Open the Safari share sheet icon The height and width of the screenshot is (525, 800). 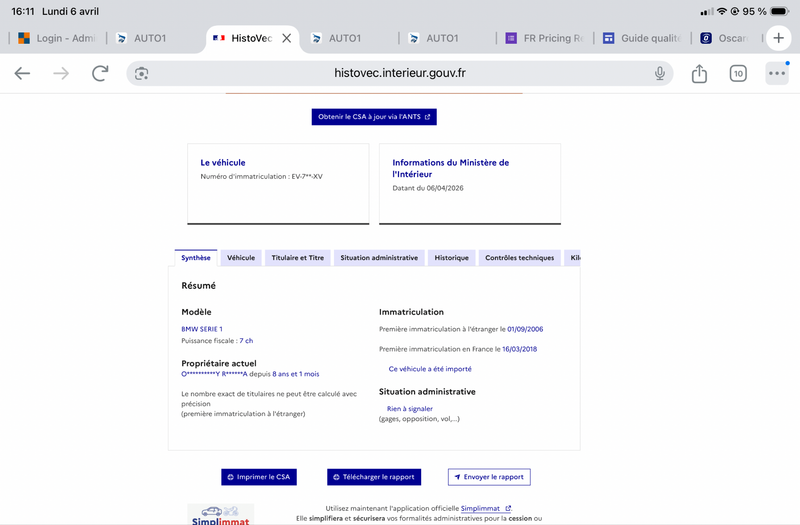[x=699, y=73]
